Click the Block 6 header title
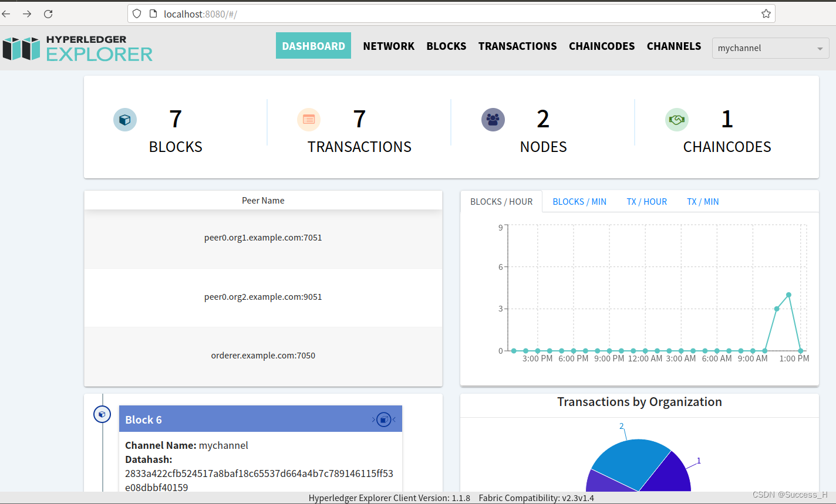Image resolution: width=836 pixels, height=504 pixels. 143,420
